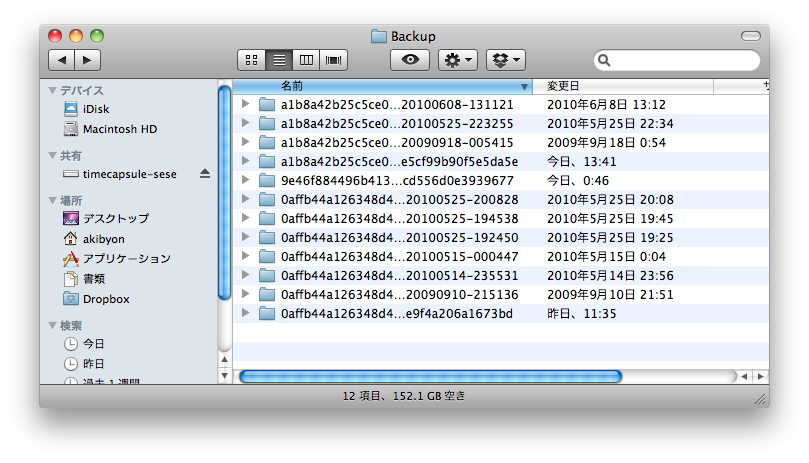This screenshot has height=463, width=809.
Task: Click the date 昨日、11:35
Action: pyautogui.click(x=581, y=313)
